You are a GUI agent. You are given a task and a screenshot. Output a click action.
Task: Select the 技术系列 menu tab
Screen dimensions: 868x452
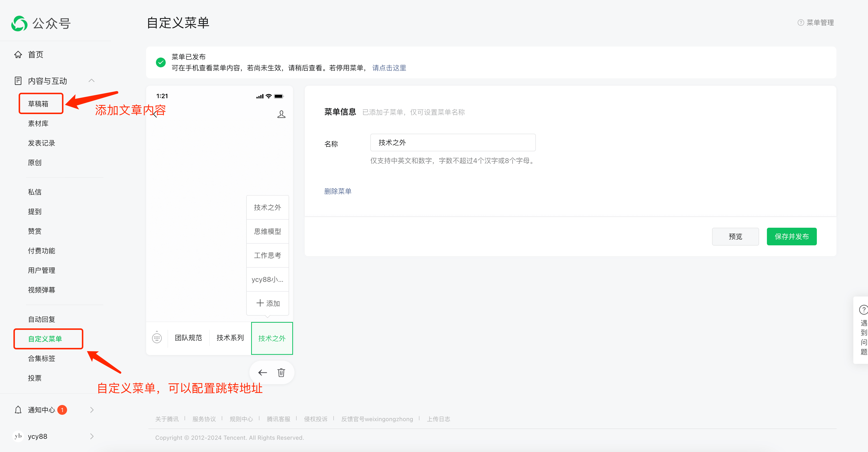click(230, 338)
